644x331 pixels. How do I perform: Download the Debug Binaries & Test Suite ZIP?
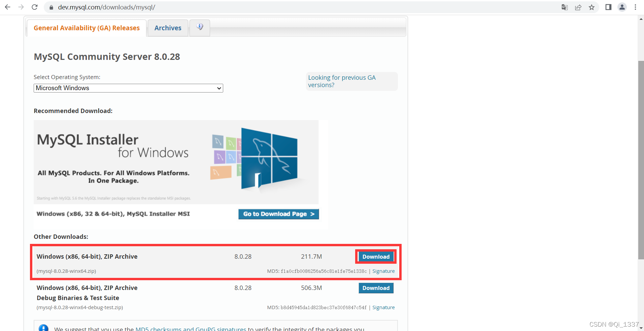(x=376, y=288)
